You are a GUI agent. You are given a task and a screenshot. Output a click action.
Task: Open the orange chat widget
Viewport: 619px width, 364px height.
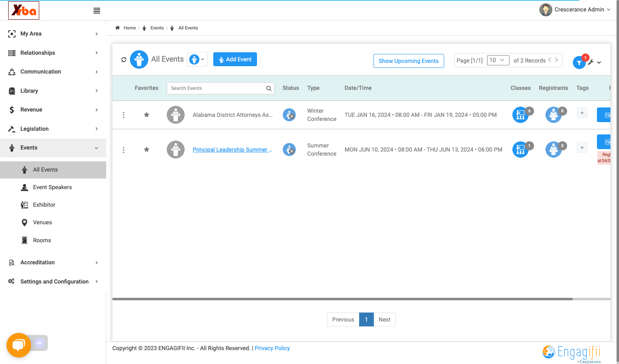click(x=19, y=345)
